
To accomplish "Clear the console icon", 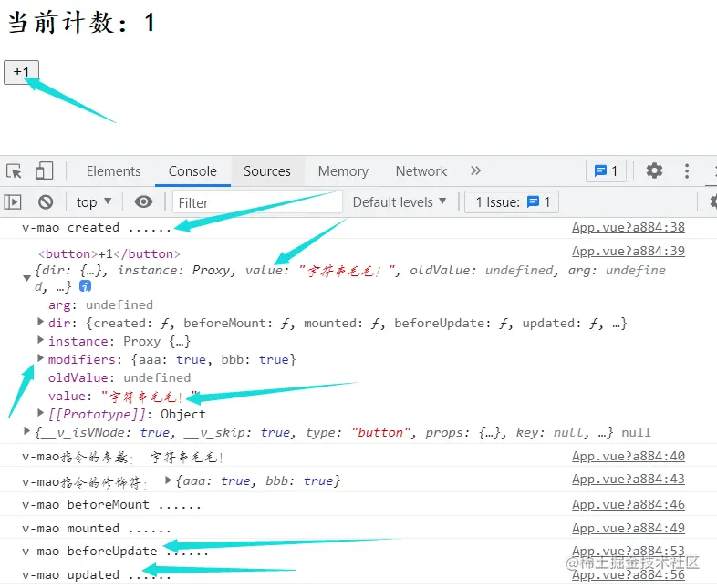I will (46, 202).
